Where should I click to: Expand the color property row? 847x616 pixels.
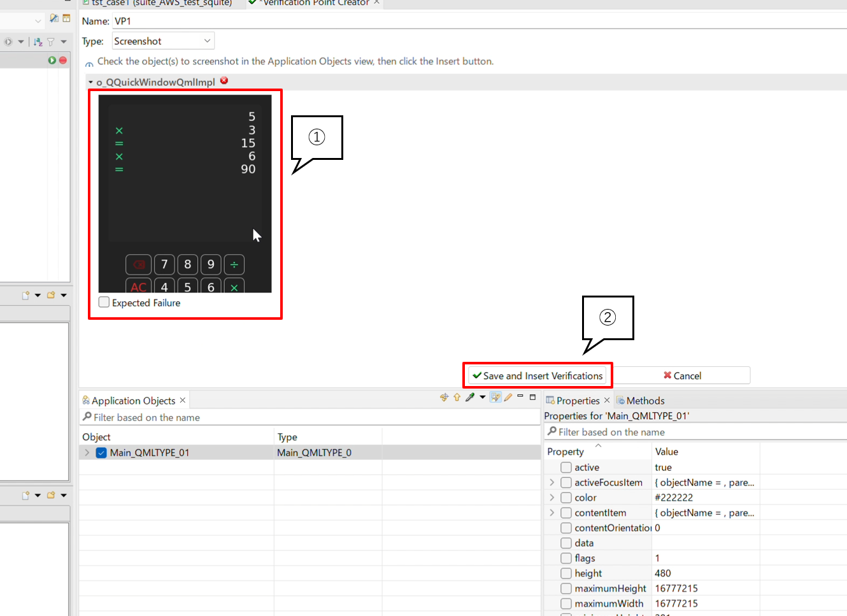552,498
